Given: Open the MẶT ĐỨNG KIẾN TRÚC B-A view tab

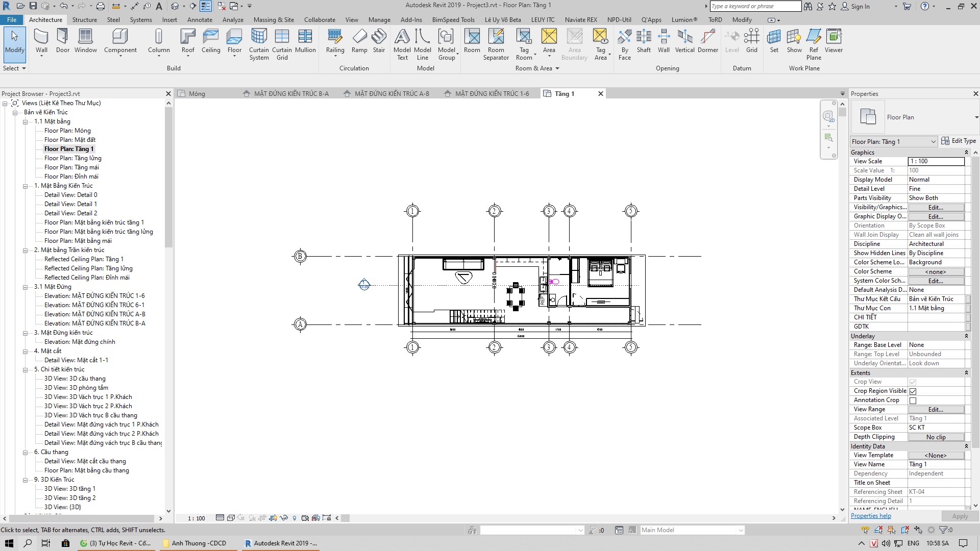Looking at the screenshot, I should click(x=291, y=93).
